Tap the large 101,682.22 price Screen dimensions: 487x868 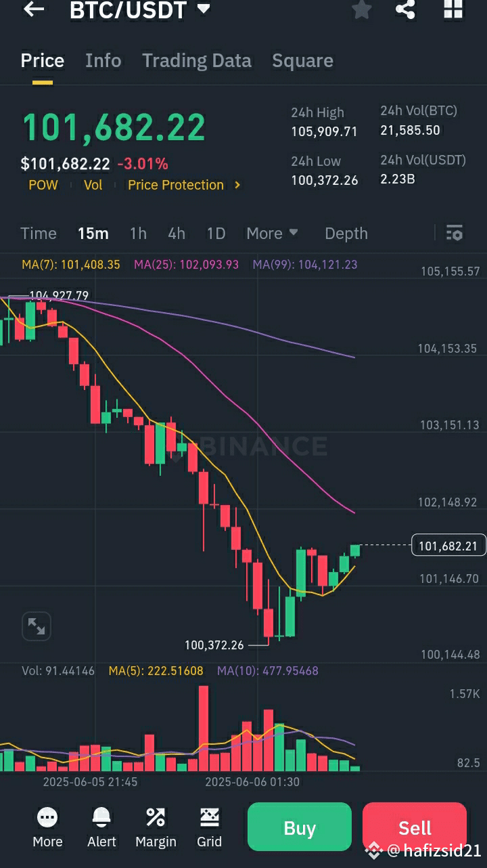tap(114, 127)
